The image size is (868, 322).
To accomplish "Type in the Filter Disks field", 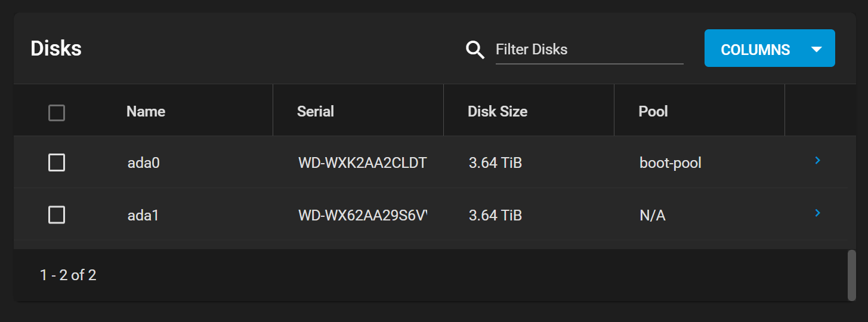I will tap(589, 50).
